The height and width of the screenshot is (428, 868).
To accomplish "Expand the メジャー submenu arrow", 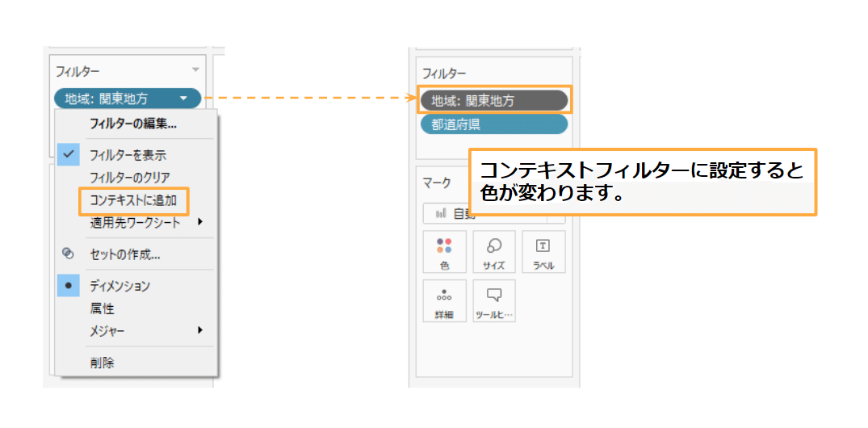I will 200,330.
